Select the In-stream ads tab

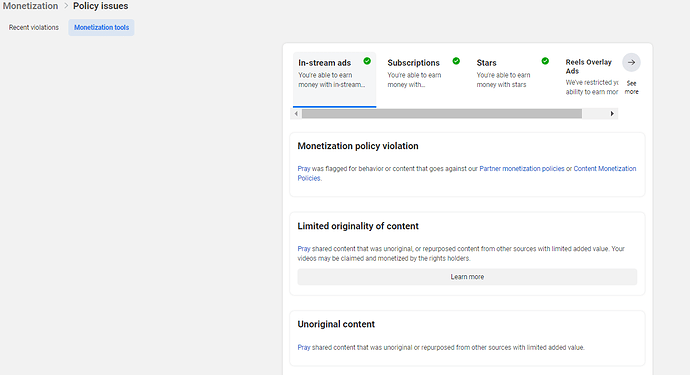coord(334,79)
